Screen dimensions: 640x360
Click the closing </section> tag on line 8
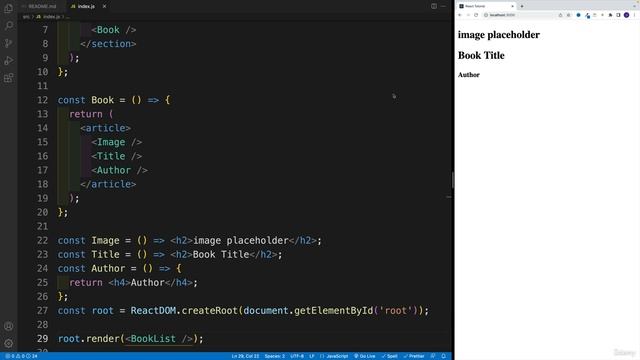(x=108, y=44)
